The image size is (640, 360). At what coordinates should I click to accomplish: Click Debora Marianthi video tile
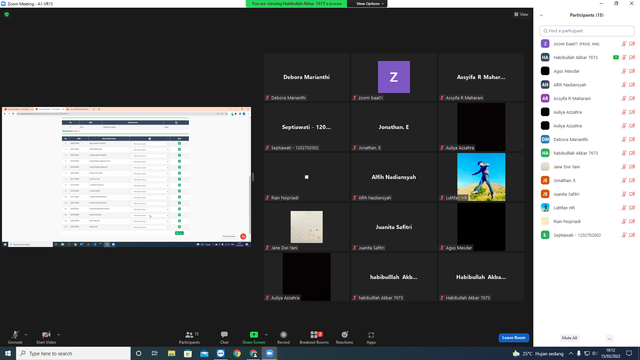pos(307,77)
